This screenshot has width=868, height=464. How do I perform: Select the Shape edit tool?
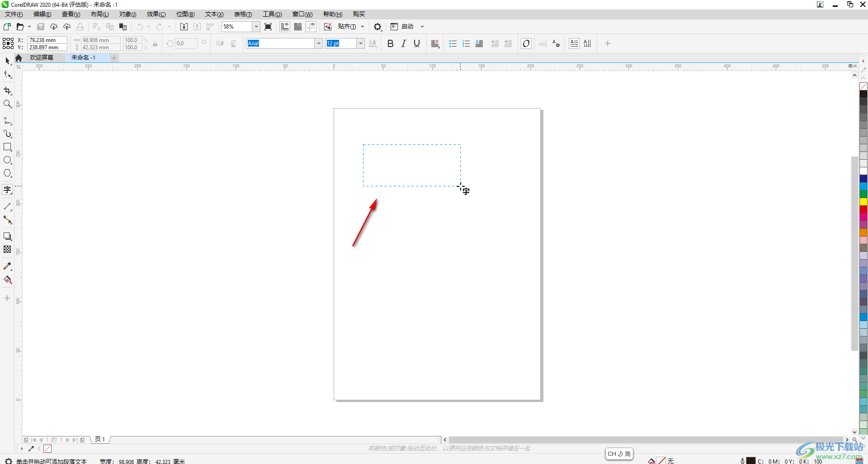tap(7, 75)
